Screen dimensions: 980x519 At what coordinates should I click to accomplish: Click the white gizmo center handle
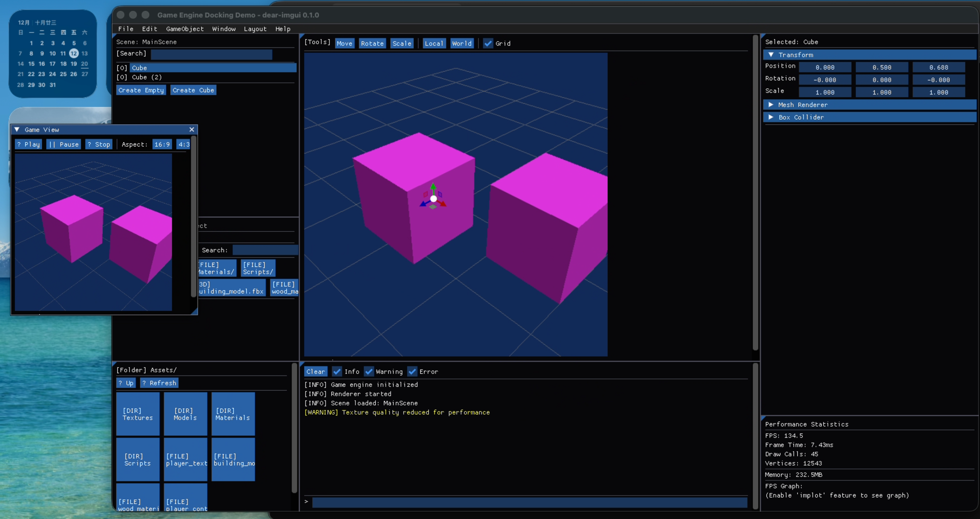coord(433,198)
